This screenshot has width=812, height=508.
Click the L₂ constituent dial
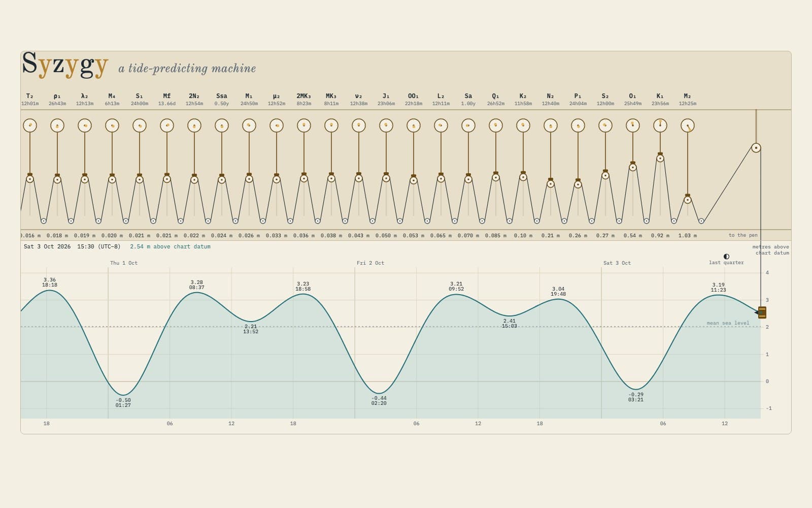click(x=441, y=125)
